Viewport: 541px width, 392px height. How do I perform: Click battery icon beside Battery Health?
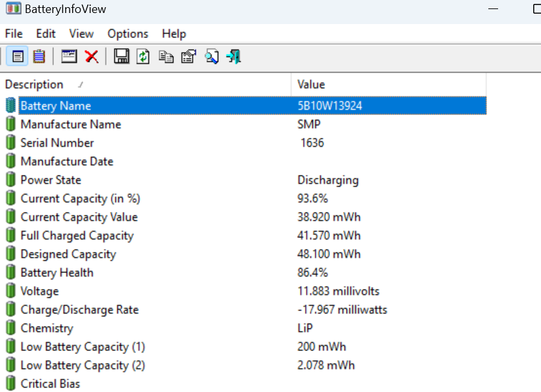point(10,272)
